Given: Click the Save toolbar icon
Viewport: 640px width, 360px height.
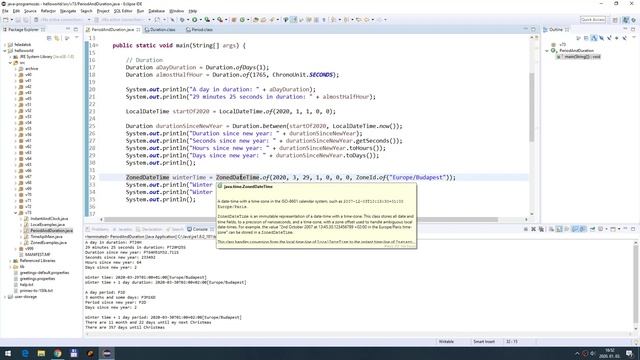Looking at the screenshot, I should [18, 20].
